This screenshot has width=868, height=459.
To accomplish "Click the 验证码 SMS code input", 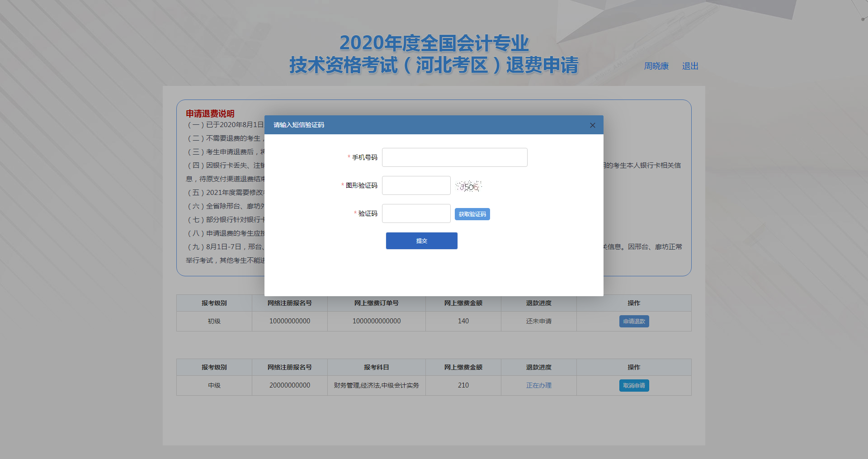I will tap(415, 213).
